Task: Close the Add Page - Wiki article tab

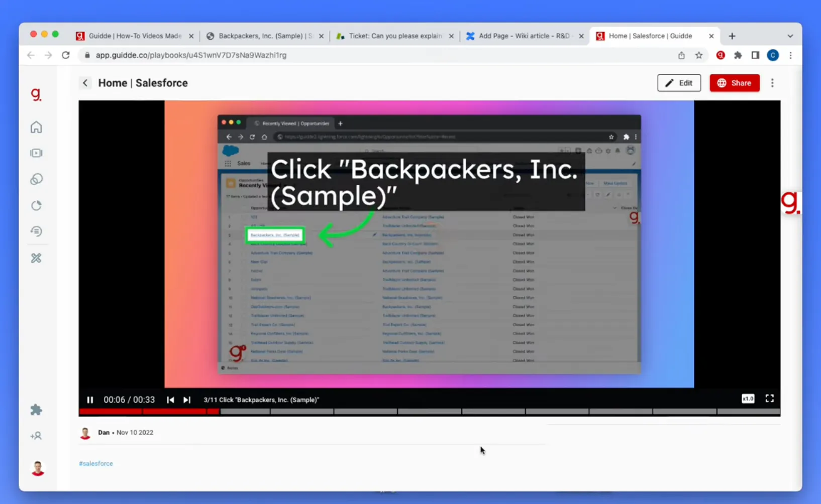Action: point(581,36)
